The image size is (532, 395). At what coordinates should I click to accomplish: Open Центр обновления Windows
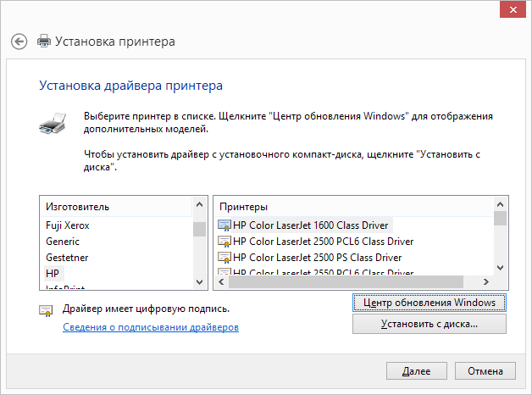point(429,303)
